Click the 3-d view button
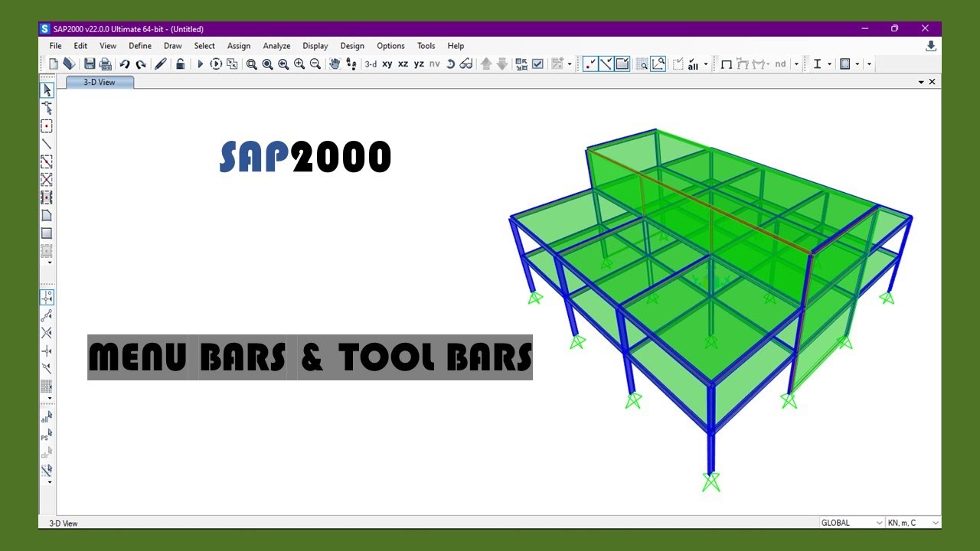The height and width of the screenshot is (551, 980). click(371, 64)
